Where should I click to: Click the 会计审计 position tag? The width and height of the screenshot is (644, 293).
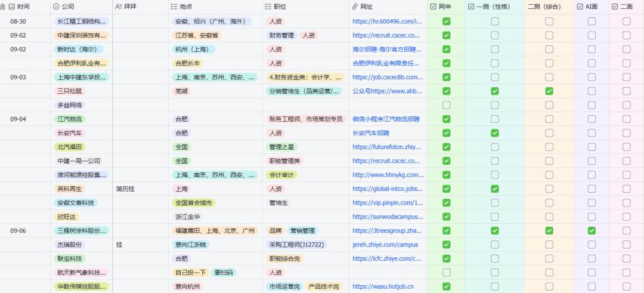pyautogui.click(x=281, y=175)
